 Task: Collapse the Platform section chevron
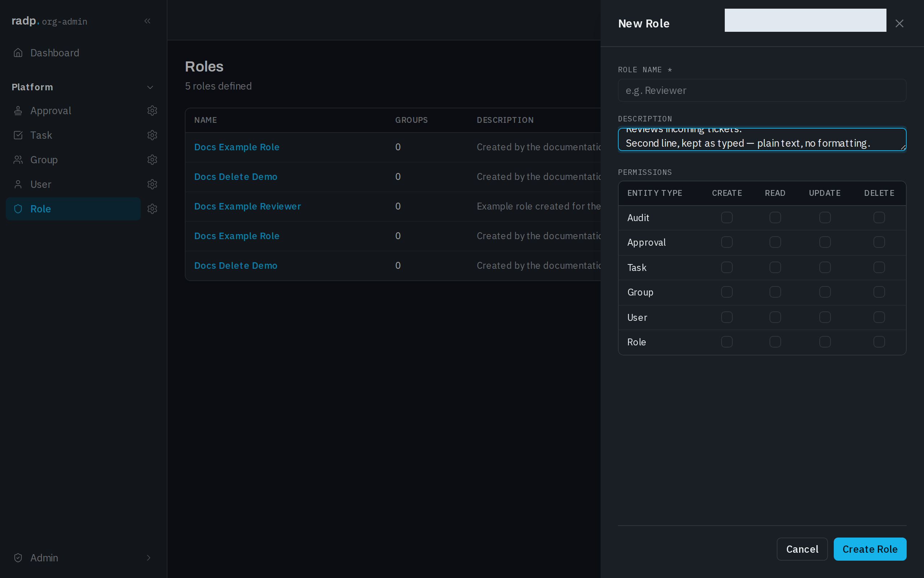click(x=150, y=87)
